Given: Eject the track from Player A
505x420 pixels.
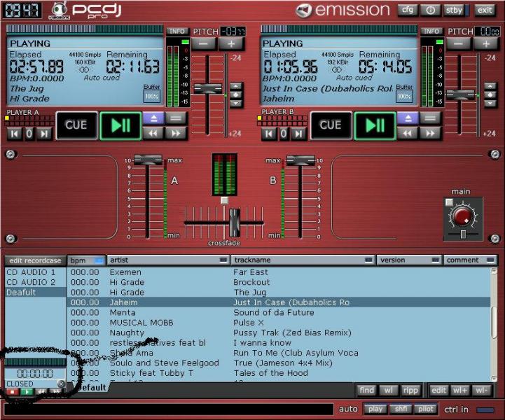Looking at the screenshot, I should pos(153,118).
